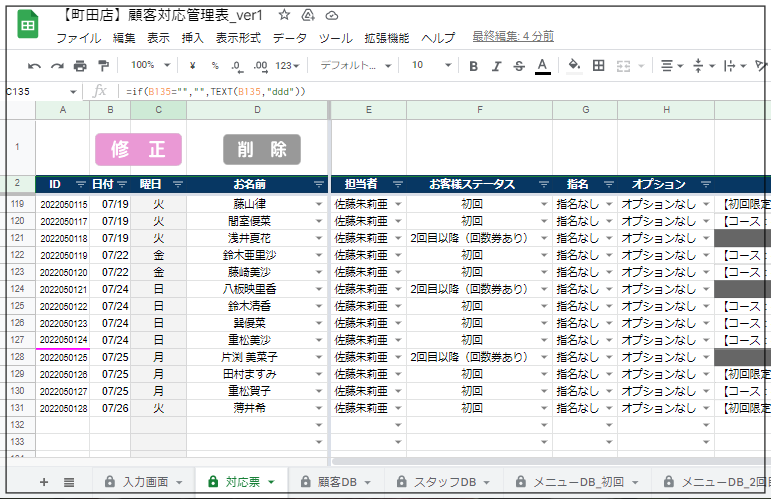Click the undo icon in toolbar

(x=34, y=66)
